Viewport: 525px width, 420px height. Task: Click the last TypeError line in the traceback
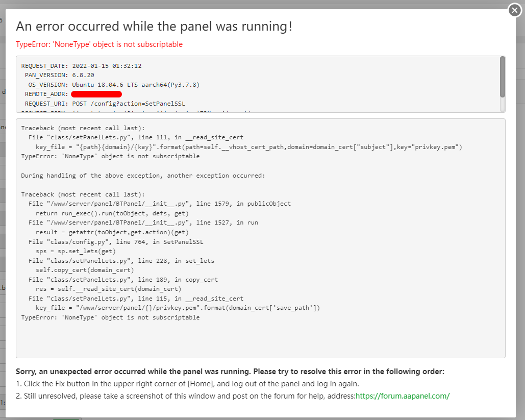pyautogui.click(x=110, y=317)
